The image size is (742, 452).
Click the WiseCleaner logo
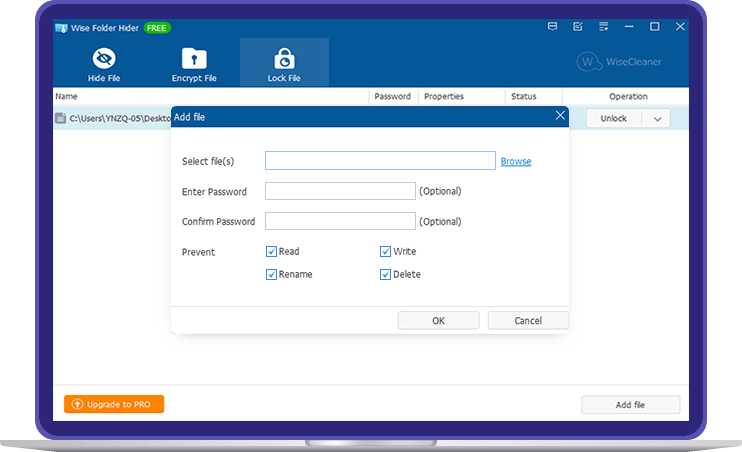pos(619,62)
